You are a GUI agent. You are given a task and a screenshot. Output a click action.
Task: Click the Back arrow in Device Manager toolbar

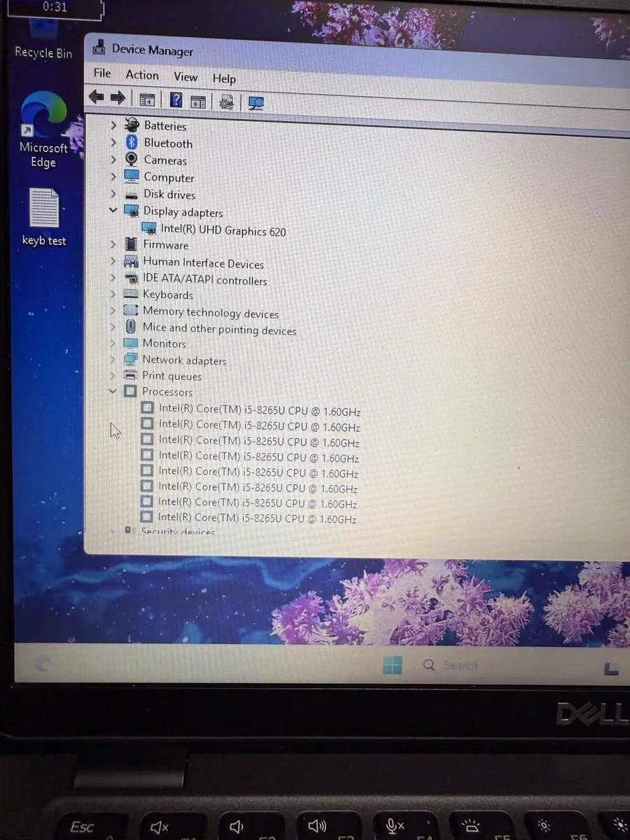coord(96,98)
